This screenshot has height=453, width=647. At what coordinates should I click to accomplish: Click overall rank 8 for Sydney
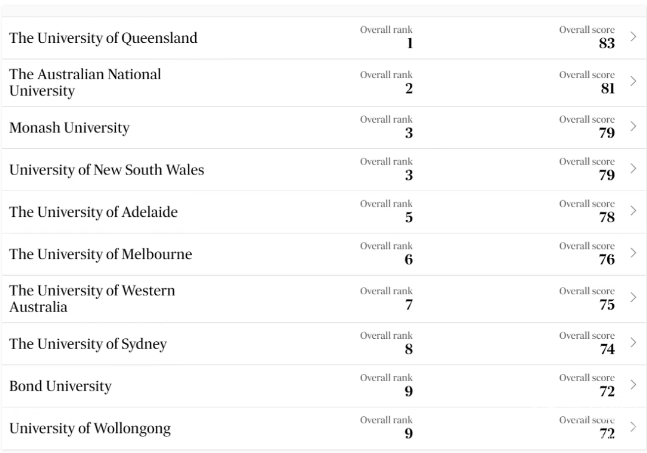409,349
